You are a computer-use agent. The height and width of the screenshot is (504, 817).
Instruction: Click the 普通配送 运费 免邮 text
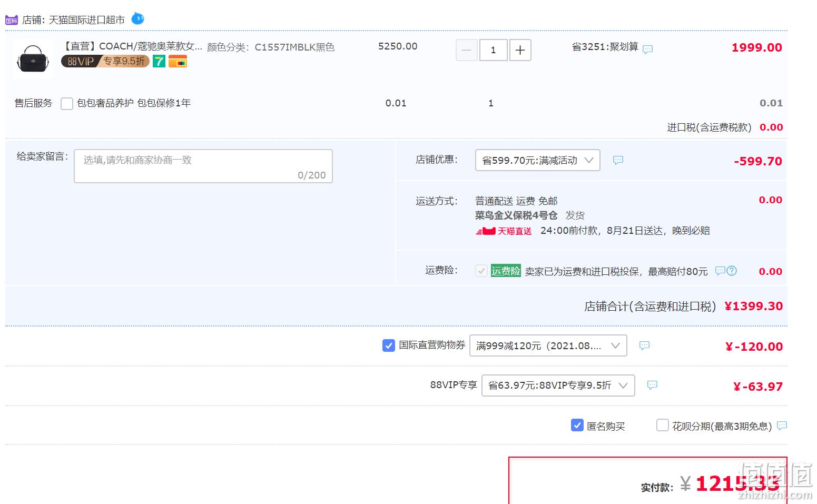[x=516, y=201]
